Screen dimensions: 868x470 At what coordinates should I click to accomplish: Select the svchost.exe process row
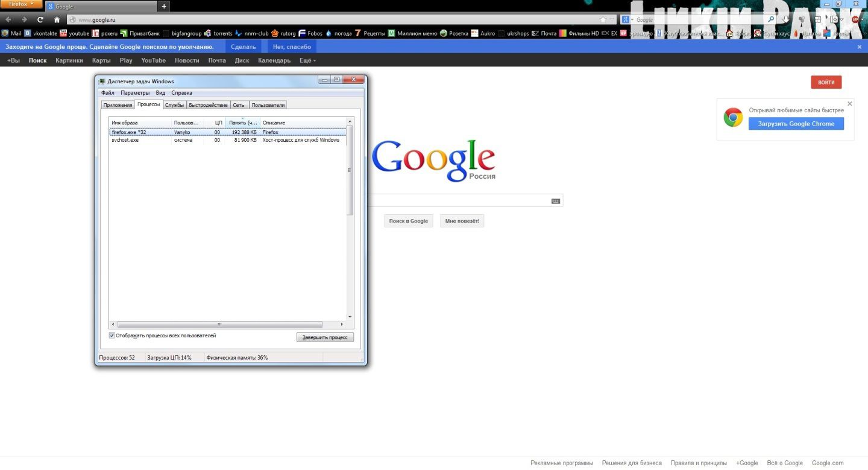point(228,140)
